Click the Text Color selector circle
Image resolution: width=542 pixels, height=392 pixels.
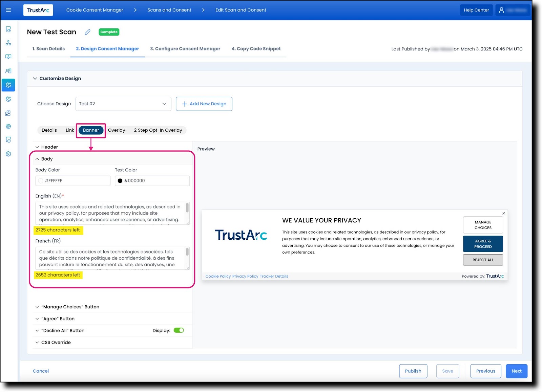(x=120, y=181)
